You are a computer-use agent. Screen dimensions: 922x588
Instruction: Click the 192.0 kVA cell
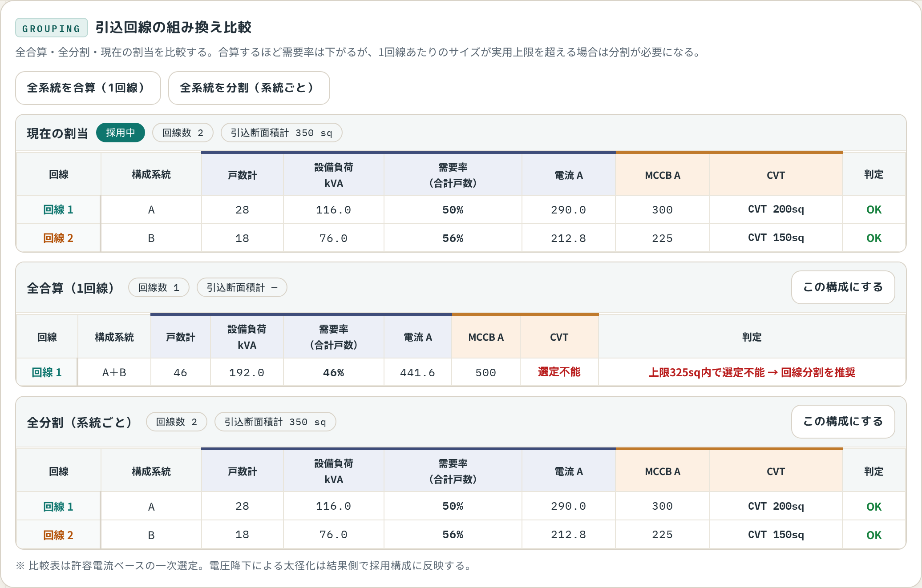pyautogui.click(x=247, y=372)
